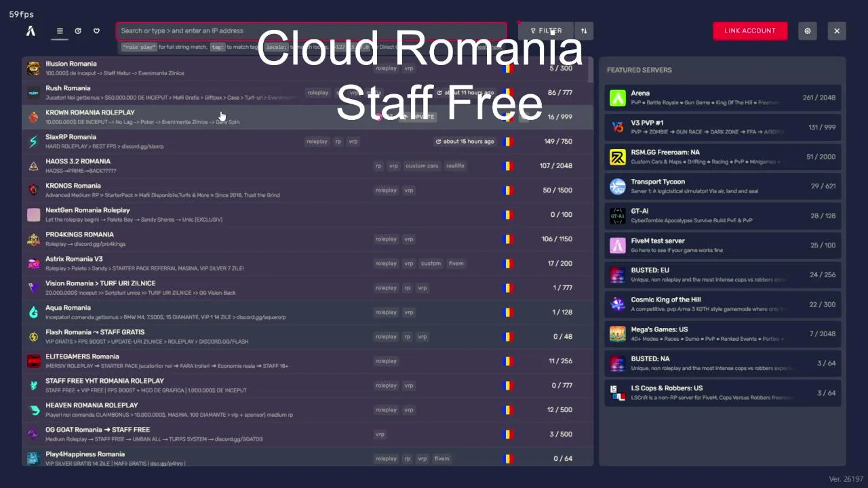Click the 'roleplay' tag on ELITEGAMERS row
Image resolution: width=868 pixels, height=488 pixels.
[x=386, y=361]
